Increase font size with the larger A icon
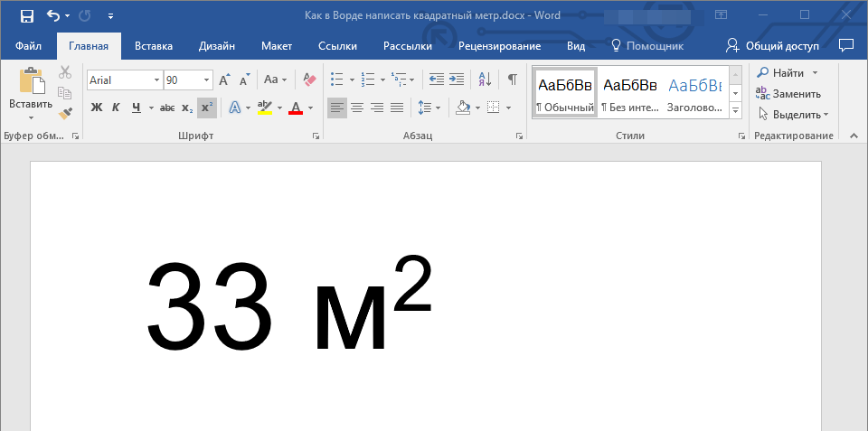868x431 pixels. 224,80
